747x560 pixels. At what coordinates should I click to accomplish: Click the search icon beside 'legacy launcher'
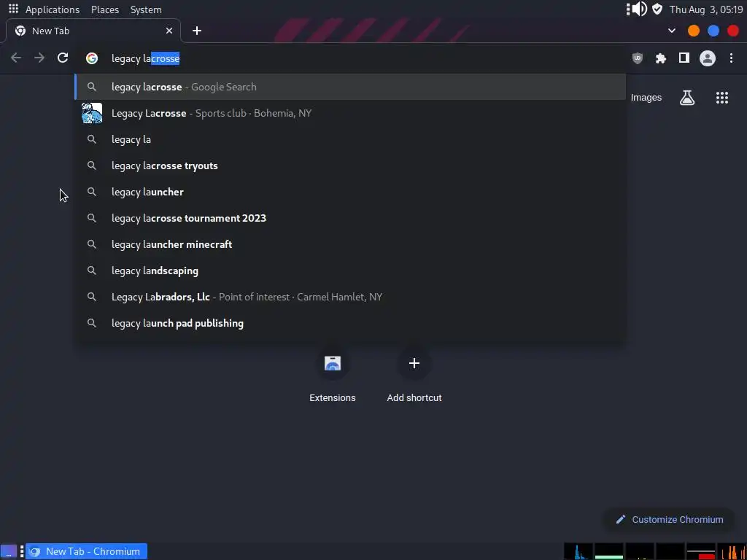click(92, 192)
